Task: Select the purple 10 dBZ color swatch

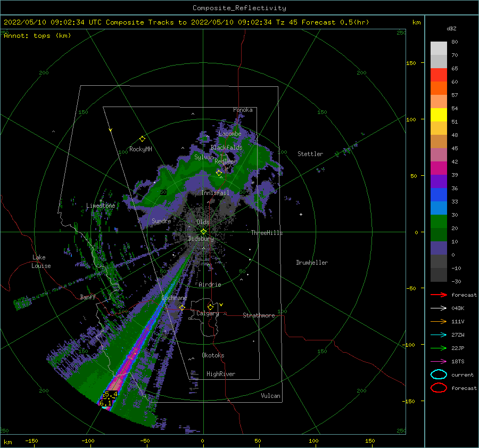Action: [439, 248]
